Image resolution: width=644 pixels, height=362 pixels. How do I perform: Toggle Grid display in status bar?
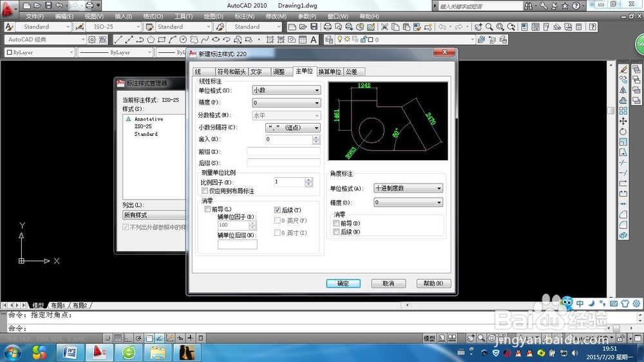coord(118,338)
